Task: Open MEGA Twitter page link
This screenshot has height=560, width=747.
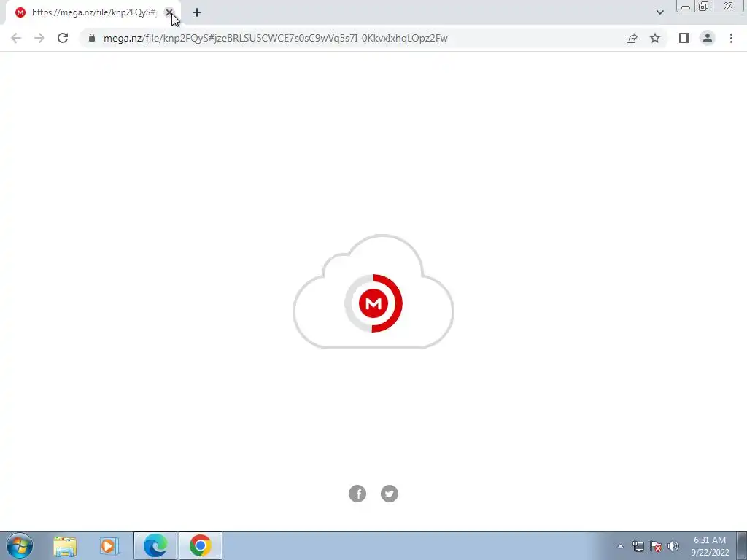Action: 390,494
